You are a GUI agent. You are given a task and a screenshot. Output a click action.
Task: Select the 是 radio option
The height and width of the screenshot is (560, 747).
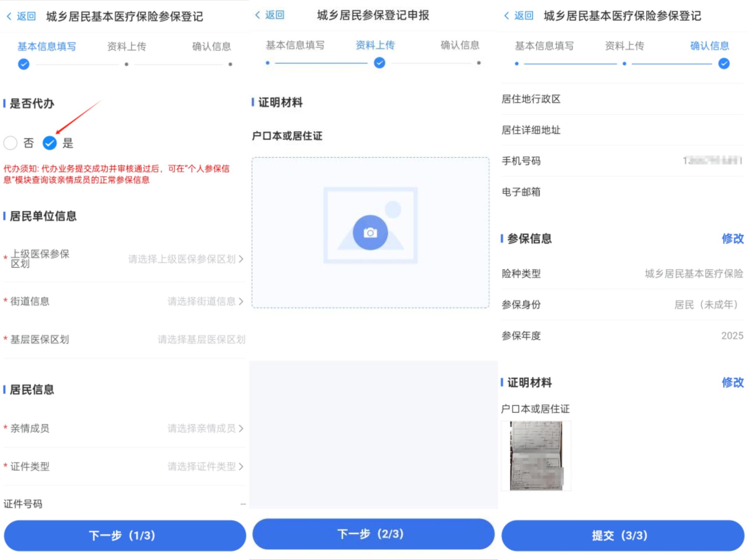click(50, 143)
